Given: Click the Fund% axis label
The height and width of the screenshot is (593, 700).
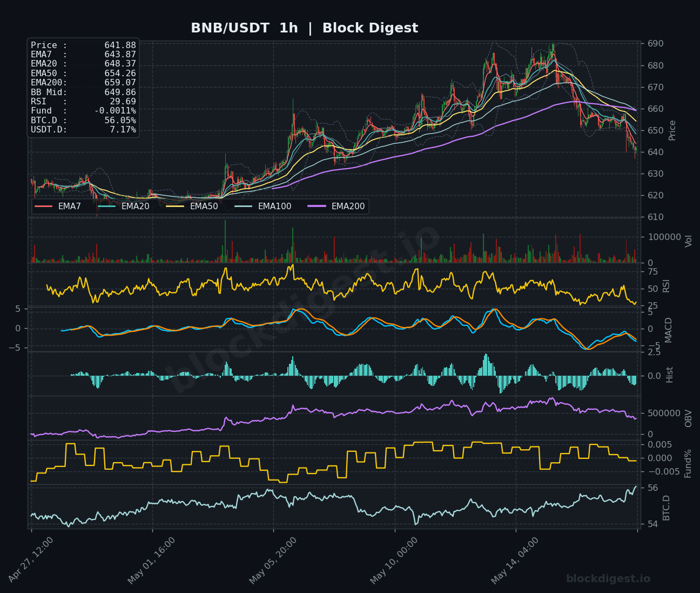Looking at the screenshot, I should (x=688, y=463).
